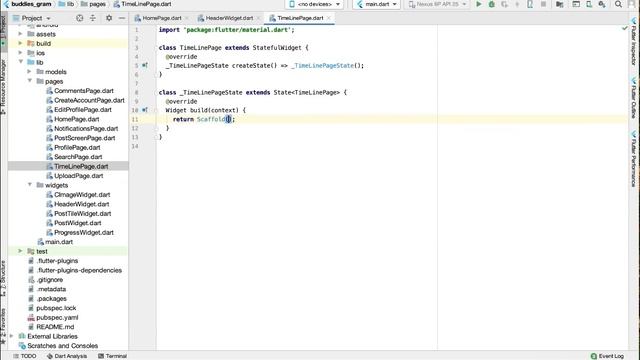Toggle the Terminal tool window

113,356
